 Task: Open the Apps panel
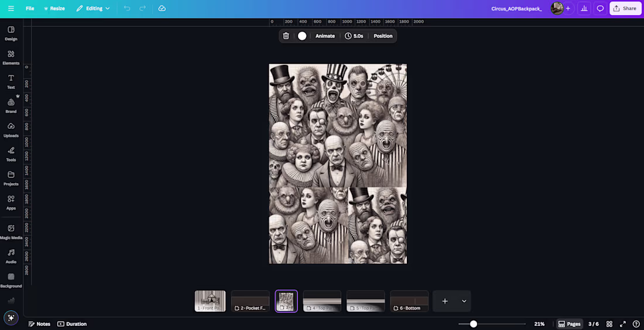pyautogui.click(x=11, y=203)
